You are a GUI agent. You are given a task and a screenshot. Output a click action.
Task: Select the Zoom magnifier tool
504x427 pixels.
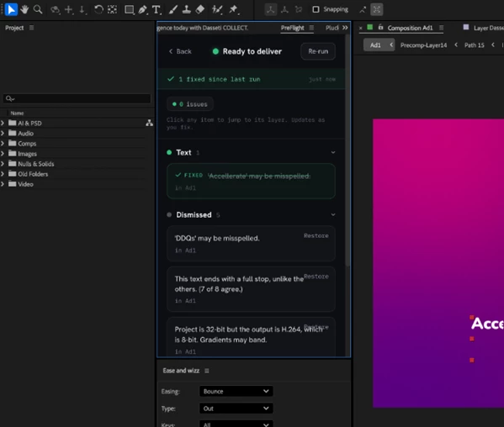pyautogui.click(x=38, y=9)
